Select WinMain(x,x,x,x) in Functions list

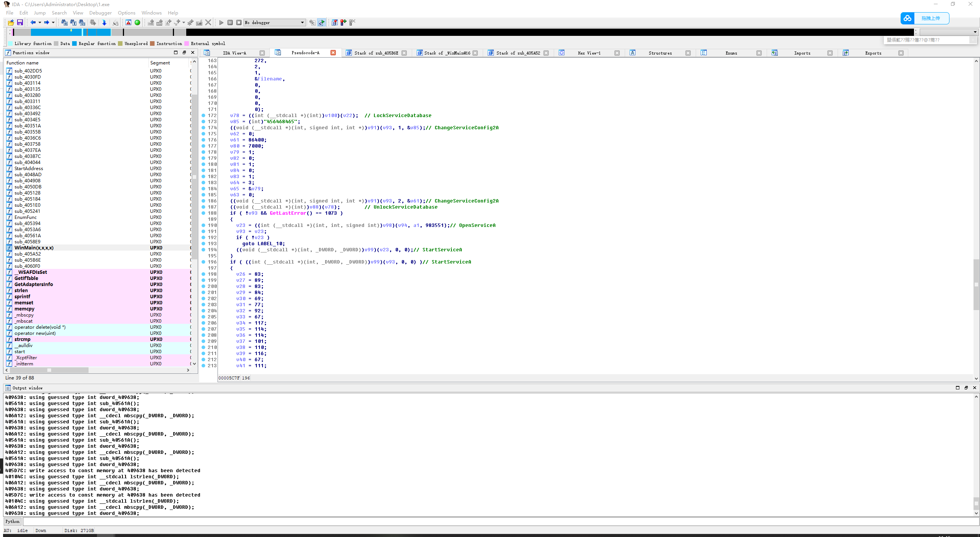[34, 248]
